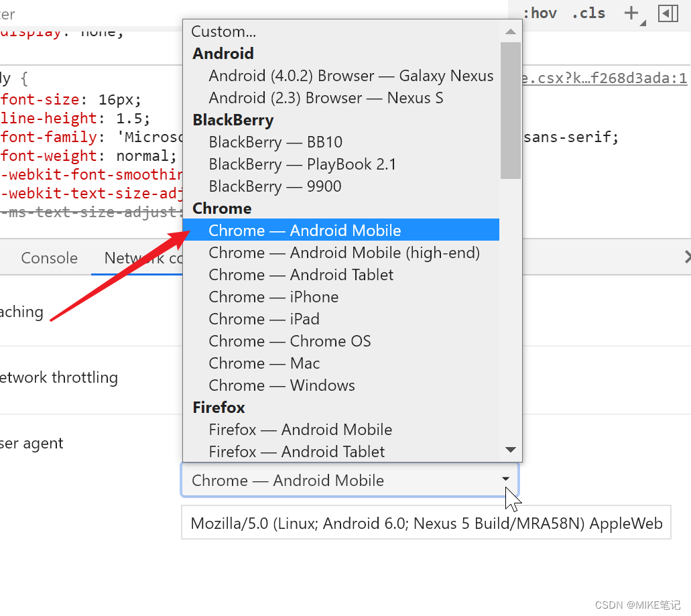Click the sans-serif font-family value

tap(567, 137)
